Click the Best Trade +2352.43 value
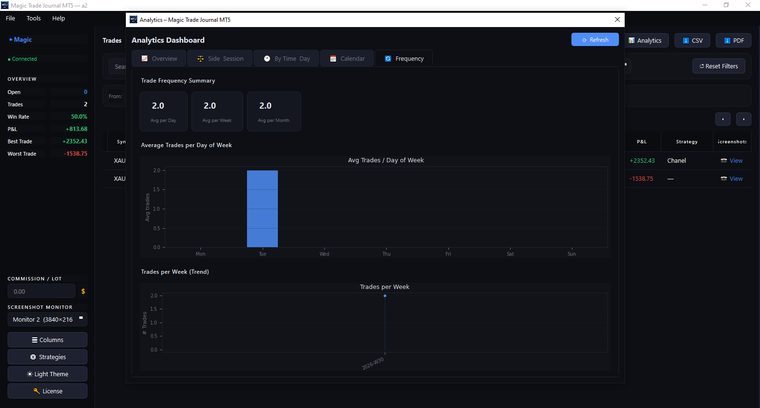Viewport: 760px width, 408px height. tap(75, 141)
